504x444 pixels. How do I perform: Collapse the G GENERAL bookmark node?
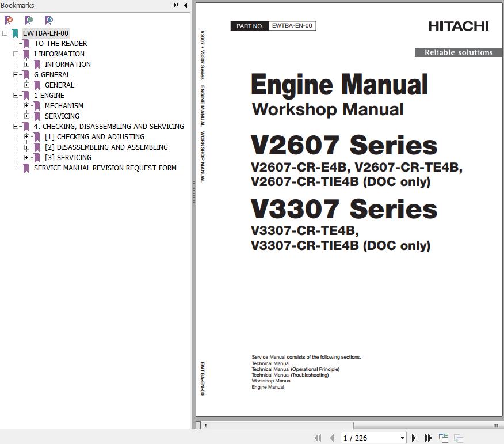[x=16, y=75]
